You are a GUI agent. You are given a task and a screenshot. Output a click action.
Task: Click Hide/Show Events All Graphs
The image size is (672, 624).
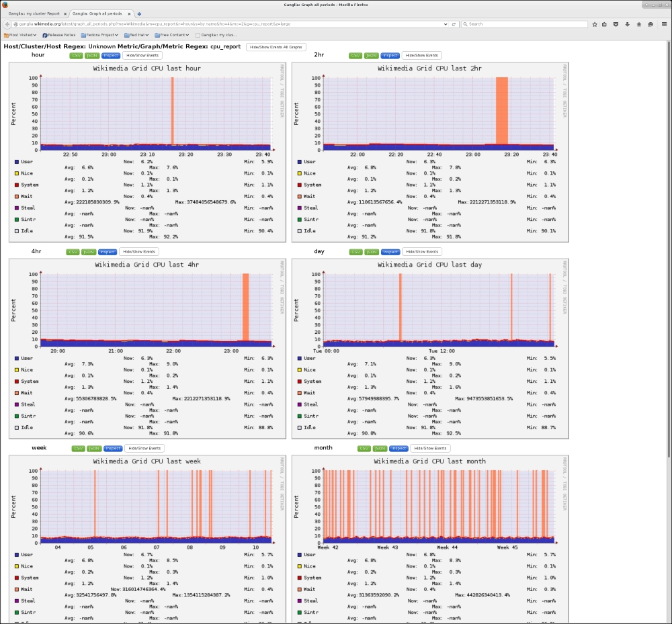click(276, 47)
